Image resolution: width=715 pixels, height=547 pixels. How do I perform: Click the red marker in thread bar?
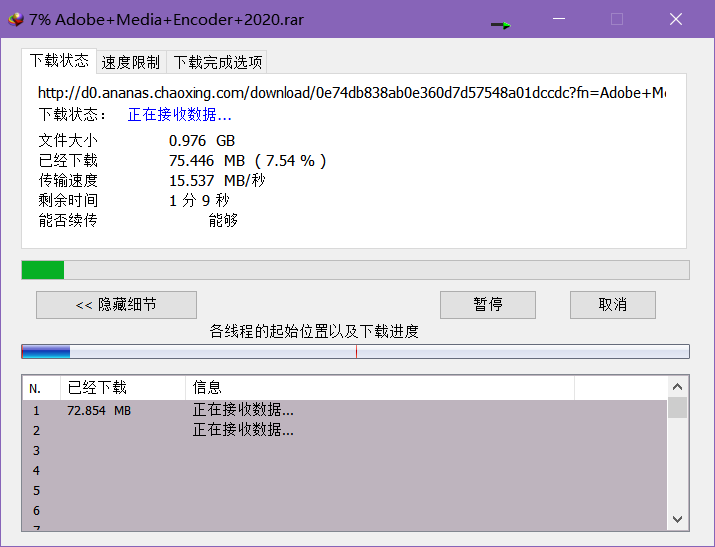click(357, 351)
